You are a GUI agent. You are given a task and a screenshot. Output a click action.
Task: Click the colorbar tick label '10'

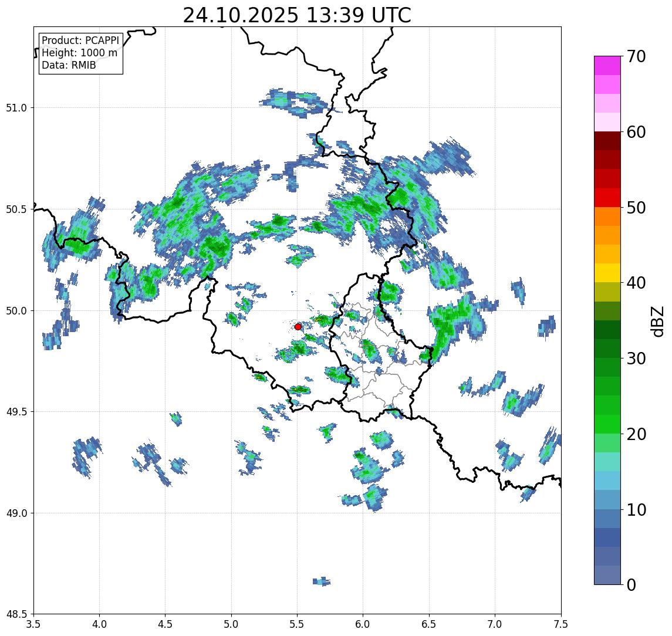click(636, 509)
